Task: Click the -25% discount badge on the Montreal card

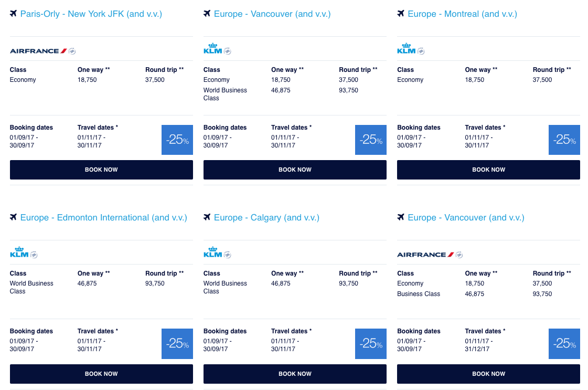Action: coord(564,140)
